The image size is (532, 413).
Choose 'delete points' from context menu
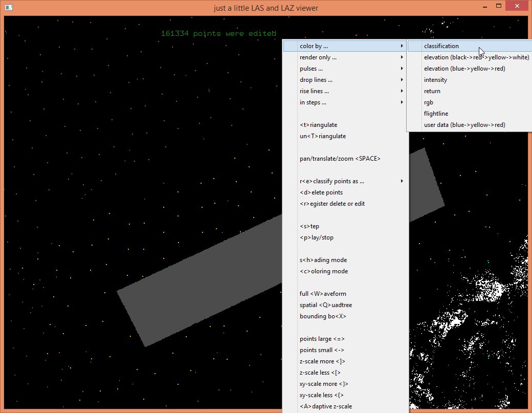pos(321,192)
